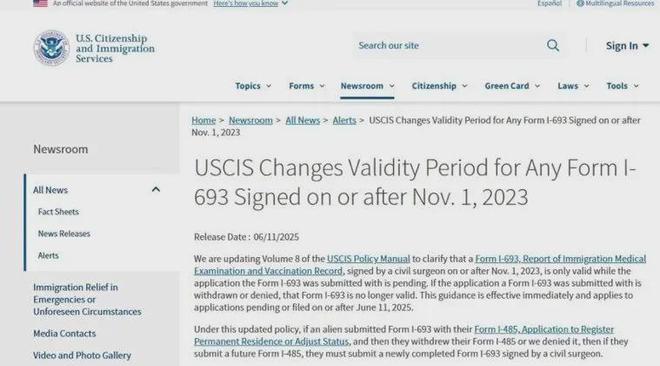Open the Forms menu

click(307, 86)
